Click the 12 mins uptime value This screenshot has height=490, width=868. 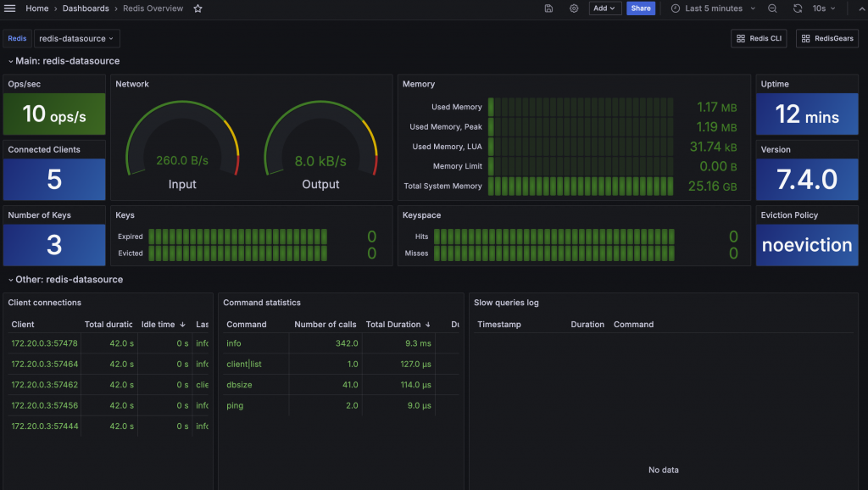807,114
